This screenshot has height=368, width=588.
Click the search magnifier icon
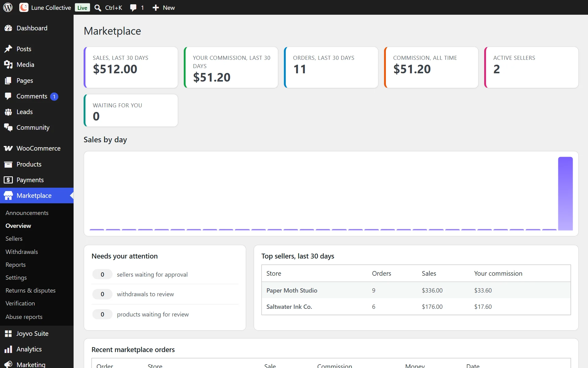coord(98,8)
